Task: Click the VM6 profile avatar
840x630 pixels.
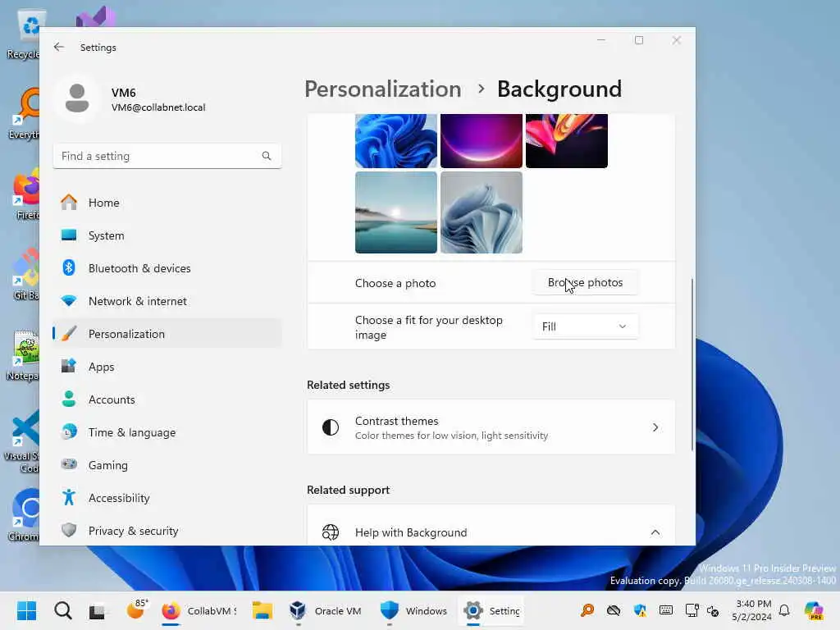Action: coord(77,98)
